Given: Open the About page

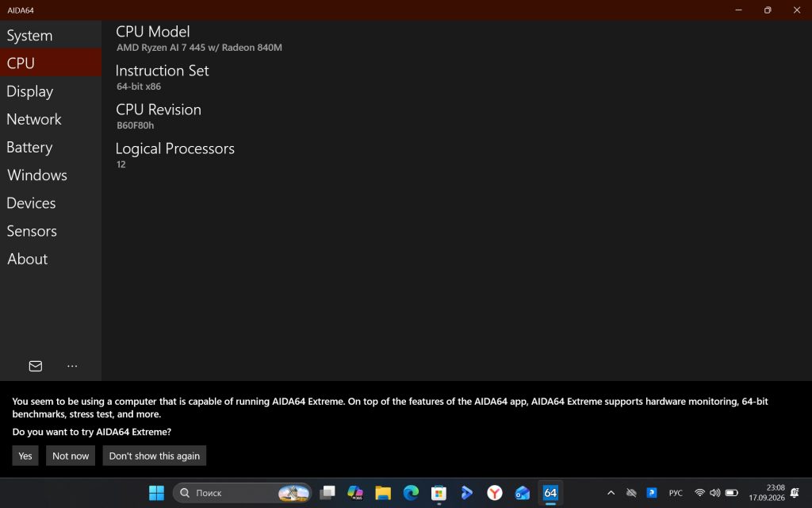Looking at the screenshot, I should pos(51,260).
